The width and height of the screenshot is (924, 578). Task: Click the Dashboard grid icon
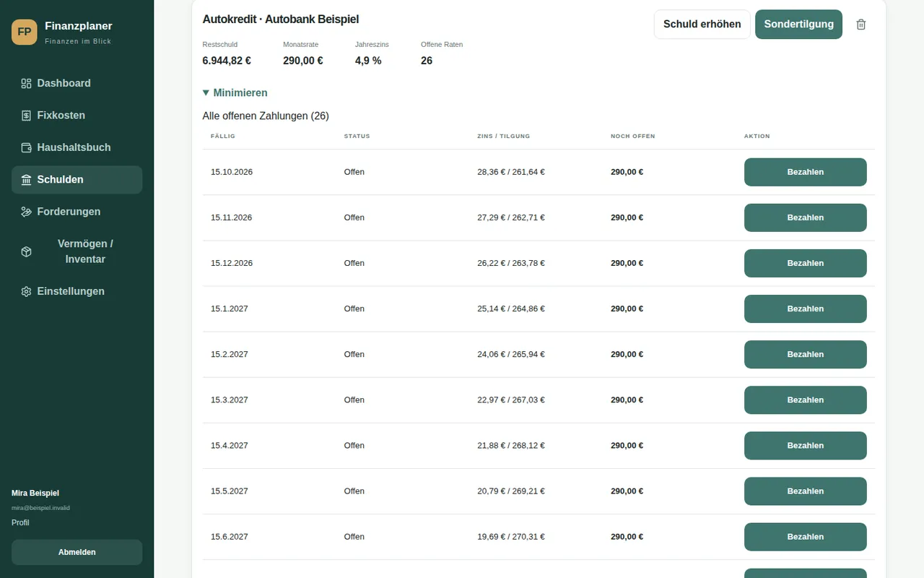pos(26,83)
